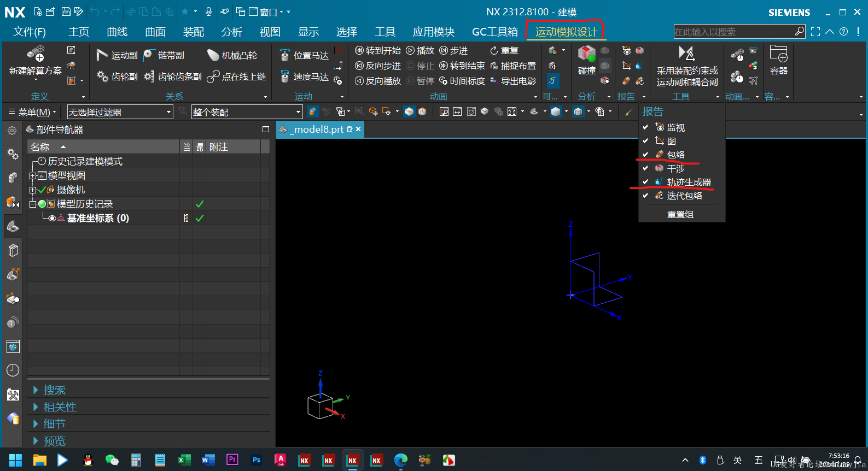Viewport: 868px width, 471px height.
Task: Click the 时间标度 time scale tool
Action: pos(462,81)
